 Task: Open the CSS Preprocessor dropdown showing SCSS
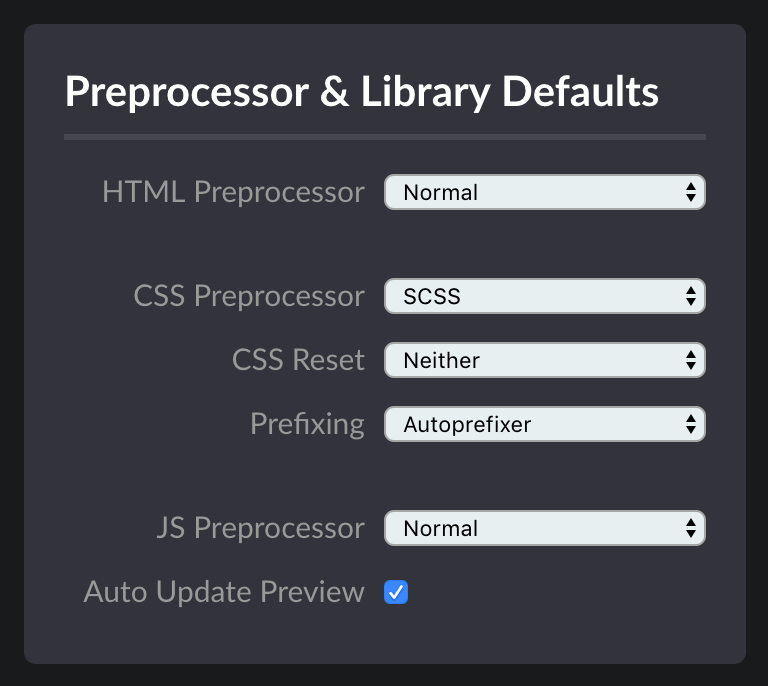[x=545, y=296]
